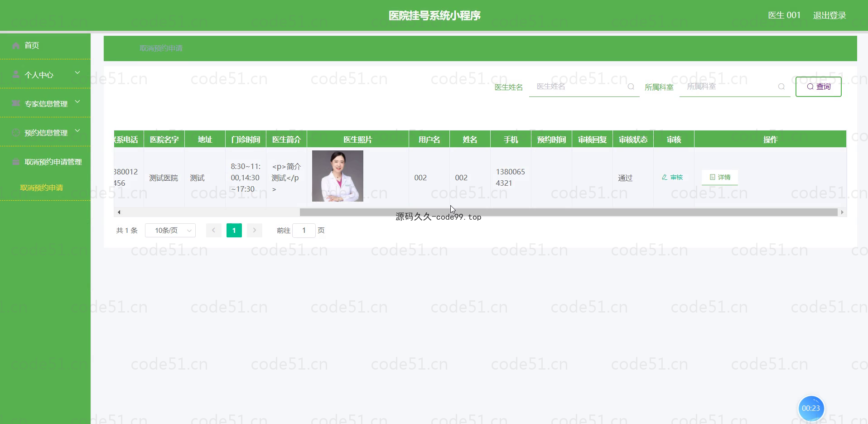Click the 医院名字 column header
The height and width of the screenshot is (424, 868).
click(x=164, y=140)
